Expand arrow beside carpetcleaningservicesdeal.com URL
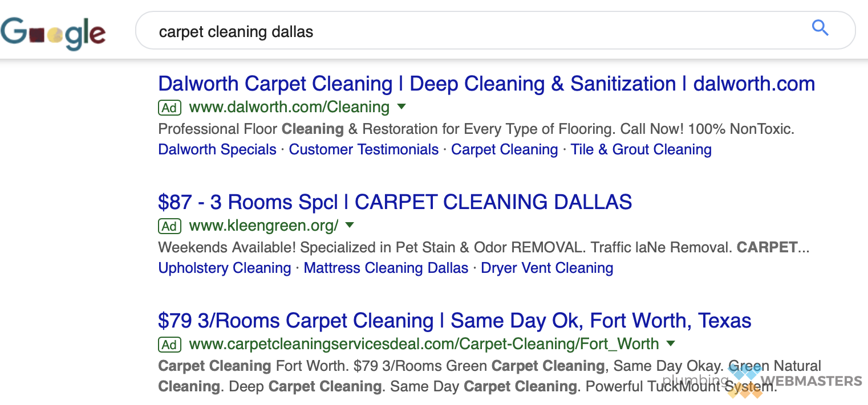Screen dimensions: 868x405 pyautogui.click(x=671, y=343)
